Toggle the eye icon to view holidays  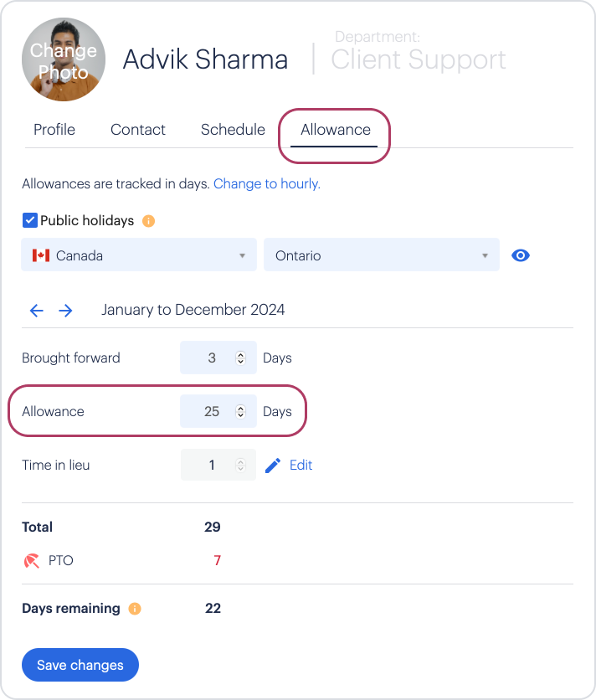pyautogui.click(x=521, y=255)
